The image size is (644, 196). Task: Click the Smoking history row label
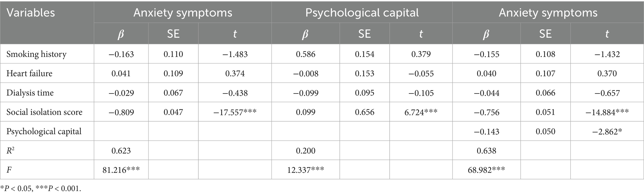tap(36, 54)
